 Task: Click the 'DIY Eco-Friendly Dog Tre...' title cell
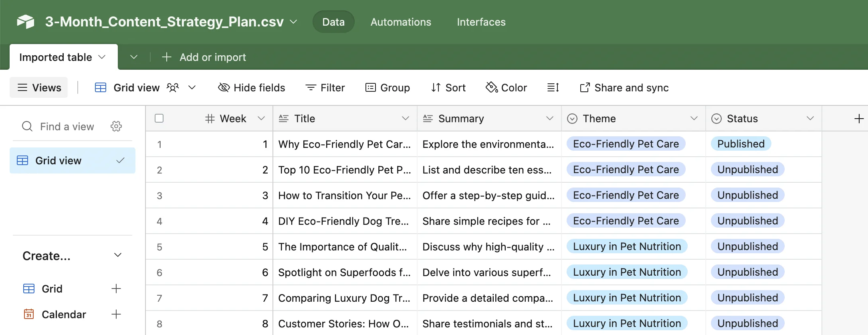(x=345, y=221)
